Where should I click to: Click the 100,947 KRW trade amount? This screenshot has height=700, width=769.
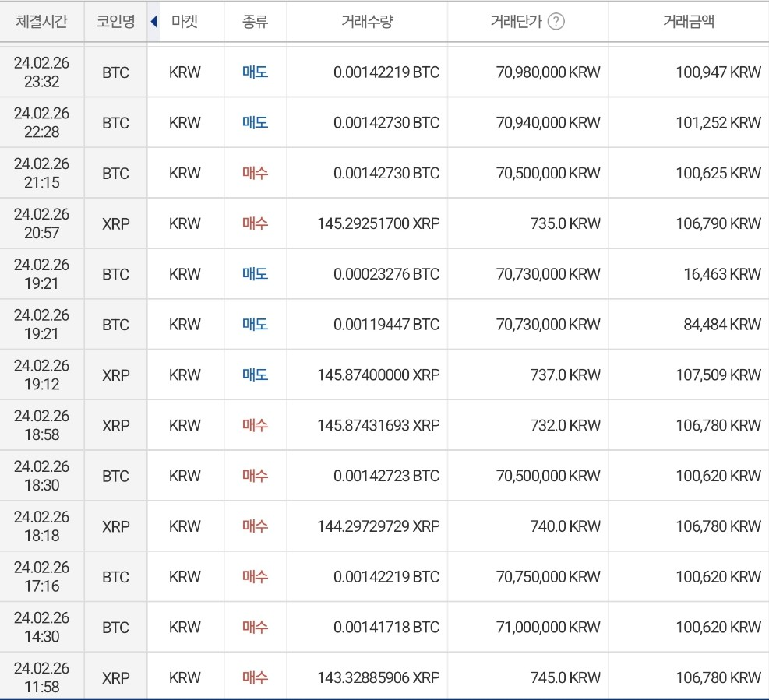pos(718,72)
